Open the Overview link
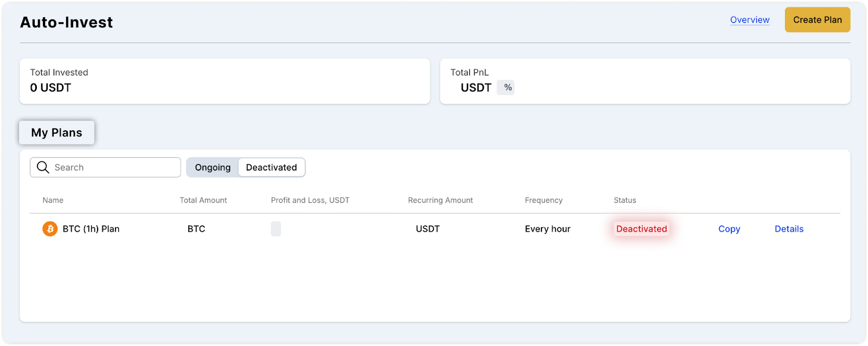This screenshot has width=868, height=346. pyautogui.click(x=750, y=20)
